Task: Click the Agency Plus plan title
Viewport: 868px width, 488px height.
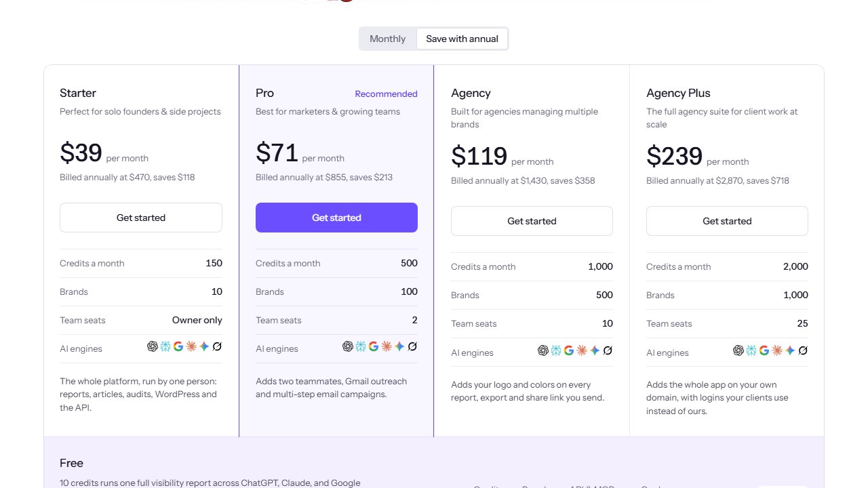Action: coord(678,93)
